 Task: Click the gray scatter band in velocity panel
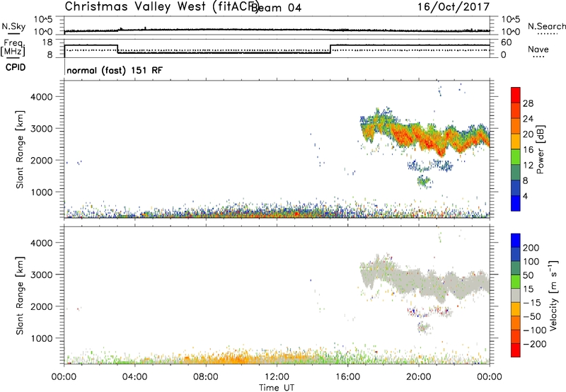pyautogui.click(x=426, y=279)
